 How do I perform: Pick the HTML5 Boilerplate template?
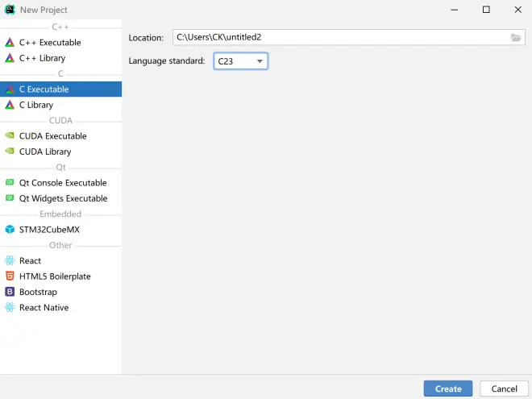coord(60,276)
